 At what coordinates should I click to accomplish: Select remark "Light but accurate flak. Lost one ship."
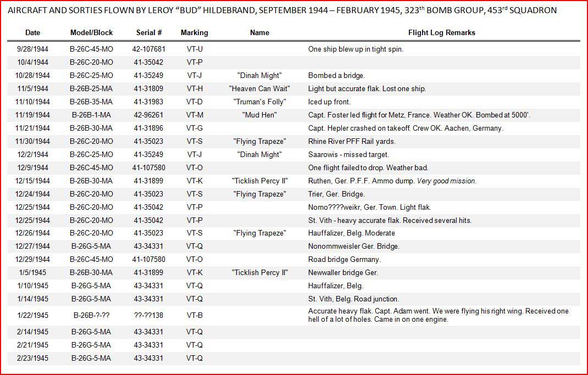367,88
